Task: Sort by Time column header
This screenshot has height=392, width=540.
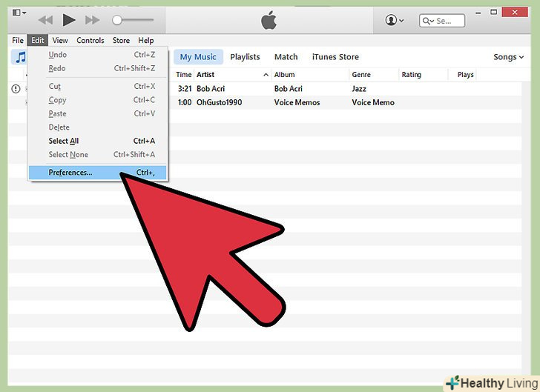Action: pyautogui.click(x=183, y=75)
